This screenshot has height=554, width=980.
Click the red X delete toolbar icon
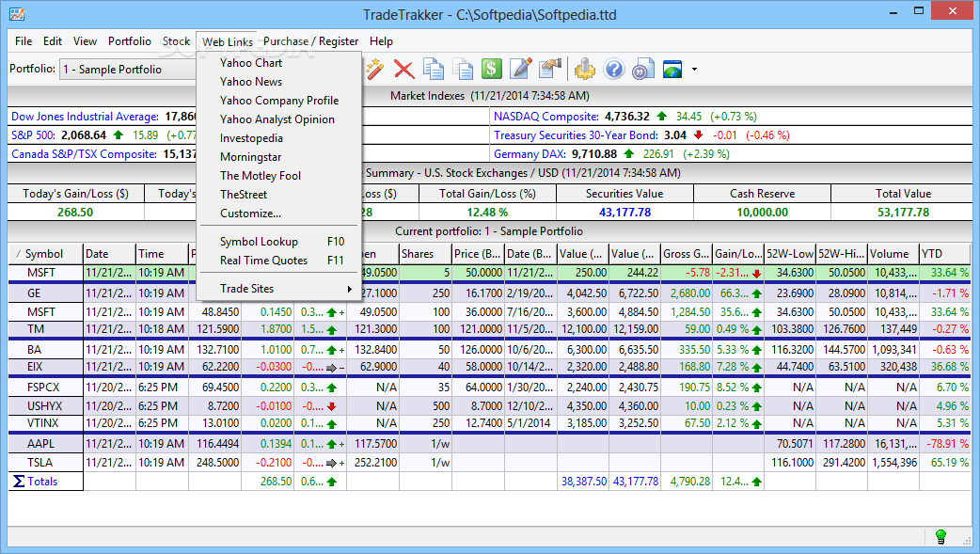(404, 69)
